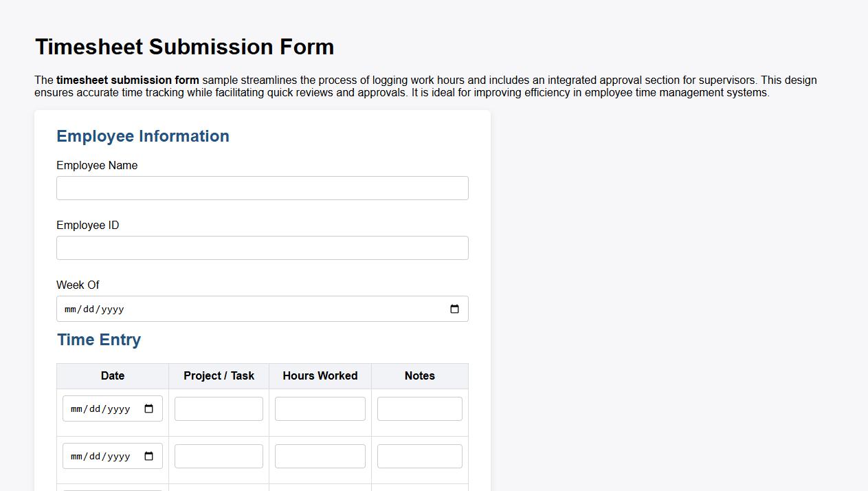Click the second row Notes input

(419, 455)
